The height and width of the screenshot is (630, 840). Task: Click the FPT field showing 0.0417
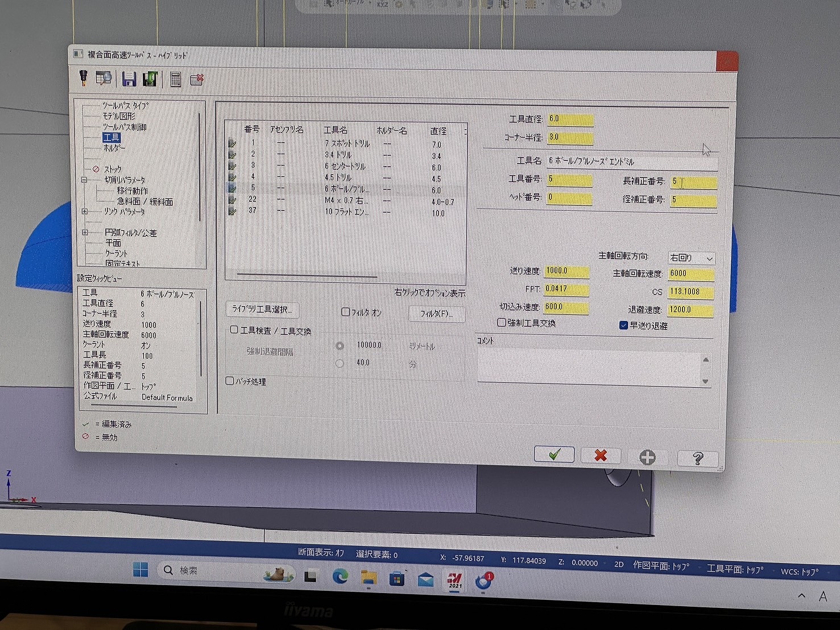click(x=566, y=289)
